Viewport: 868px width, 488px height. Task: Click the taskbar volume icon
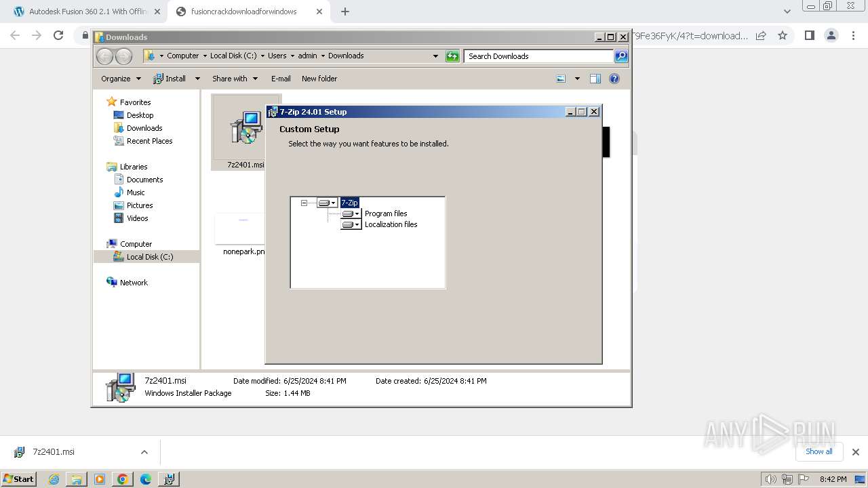(x=771, y=479)
